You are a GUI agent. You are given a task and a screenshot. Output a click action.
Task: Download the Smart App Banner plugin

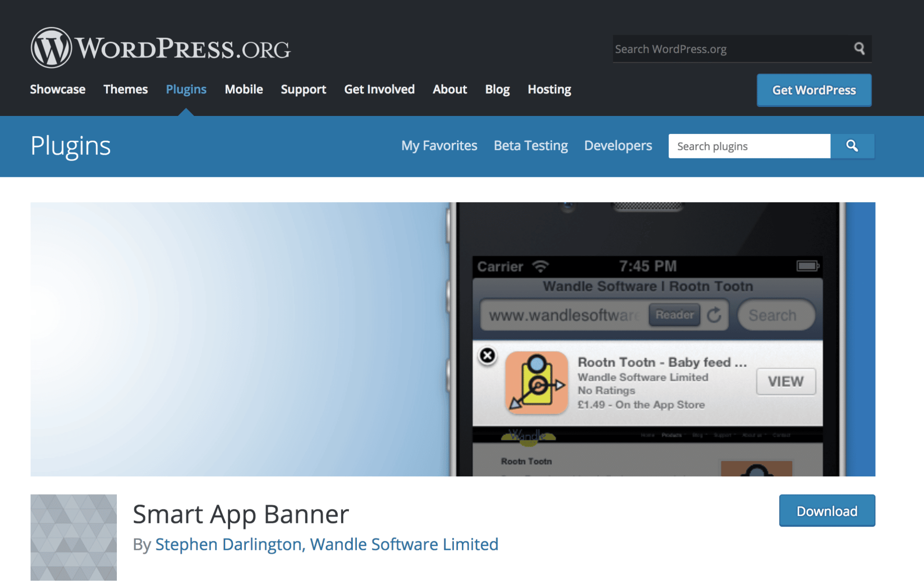[x=827, y=511]
